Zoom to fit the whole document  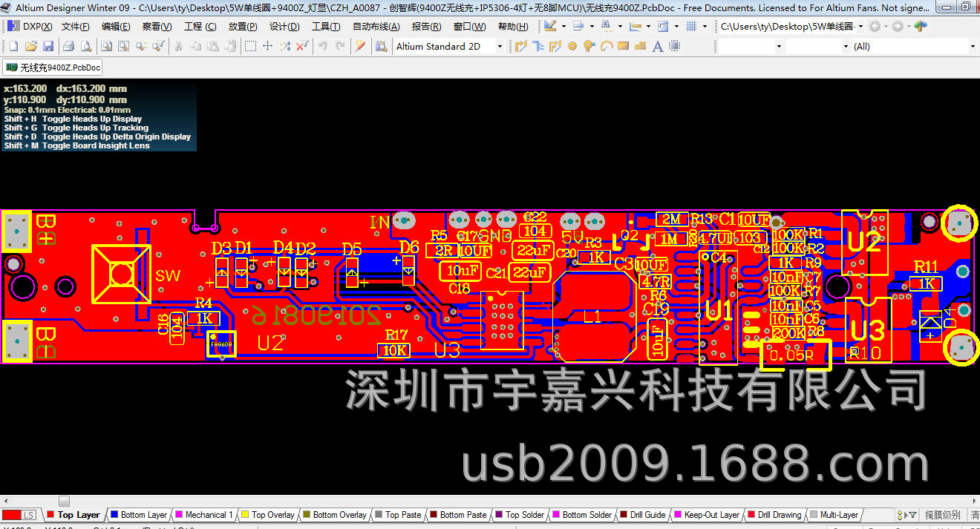pos(106,46)
